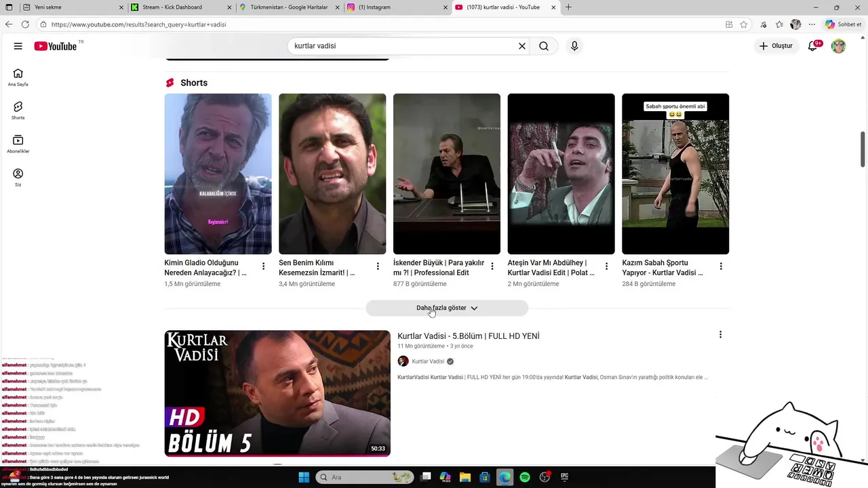Screen dimensions: 868x488
Task: Open the browser profile picture
Action: point(795,24)
